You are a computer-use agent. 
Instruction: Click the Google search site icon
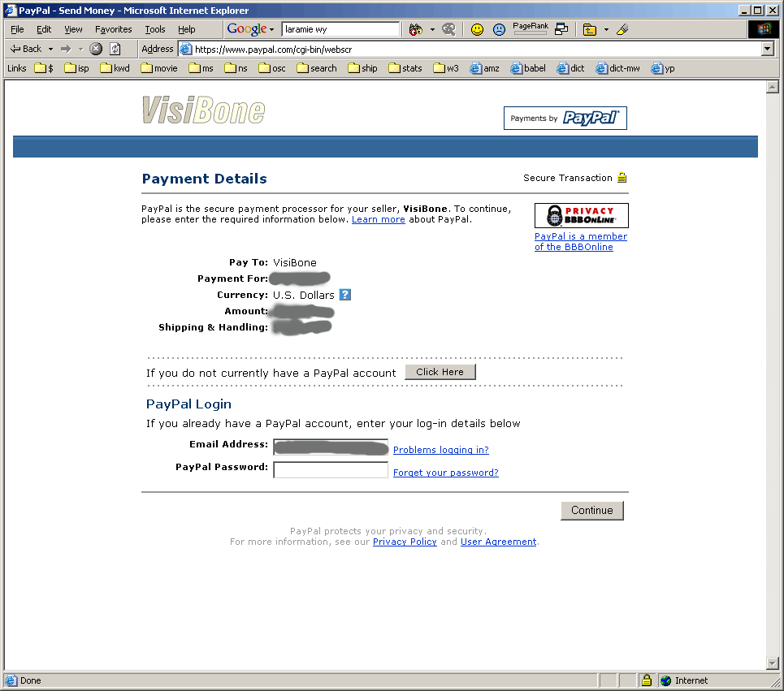pos(449,30)
